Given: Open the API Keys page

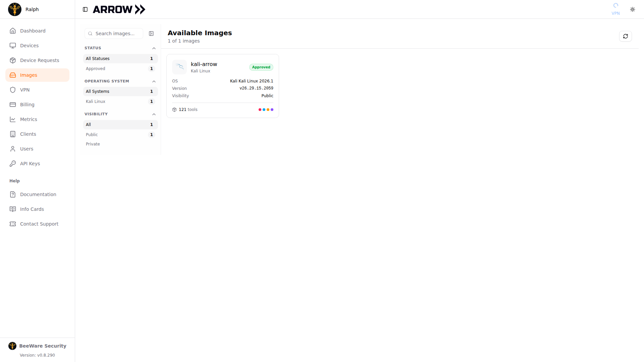Looking at the screenshot, I should coord(37,164).
